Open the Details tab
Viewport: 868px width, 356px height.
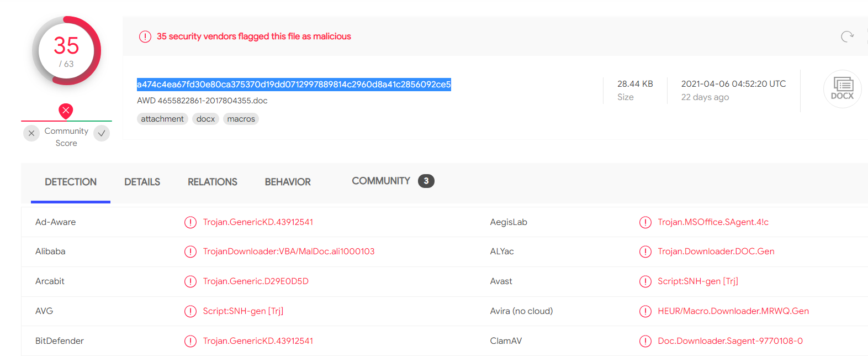click(x=142, y=182)
